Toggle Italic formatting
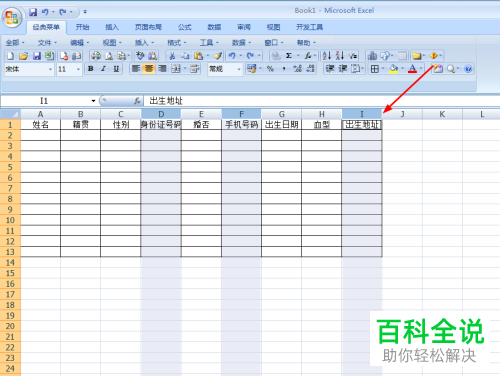Viewport: 500px width, 376px height. click(x=103, y=69)
